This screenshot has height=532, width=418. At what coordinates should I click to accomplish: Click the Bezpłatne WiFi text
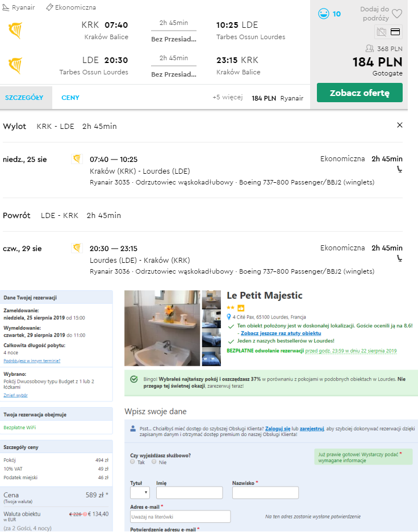pyautogui.click(x=20, y=428)
